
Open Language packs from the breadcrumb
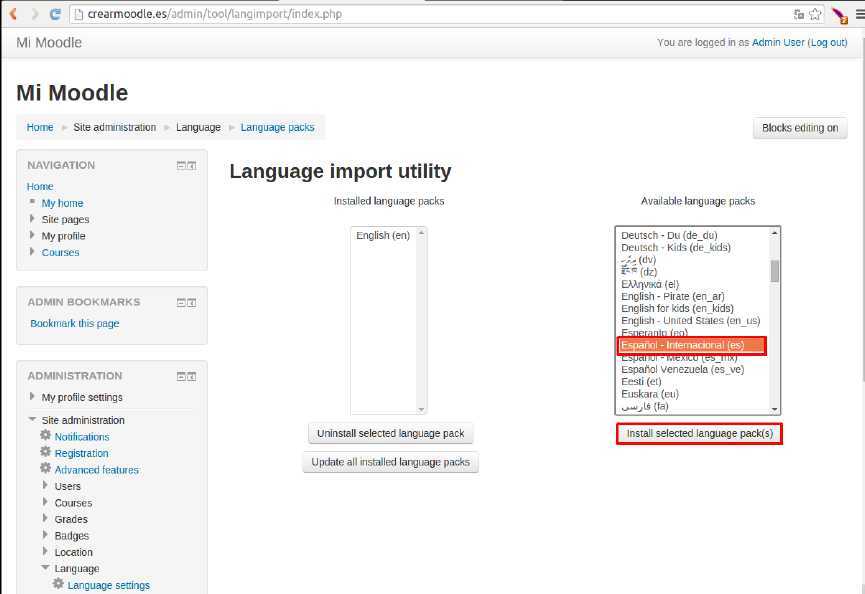[x=275, y=127]
